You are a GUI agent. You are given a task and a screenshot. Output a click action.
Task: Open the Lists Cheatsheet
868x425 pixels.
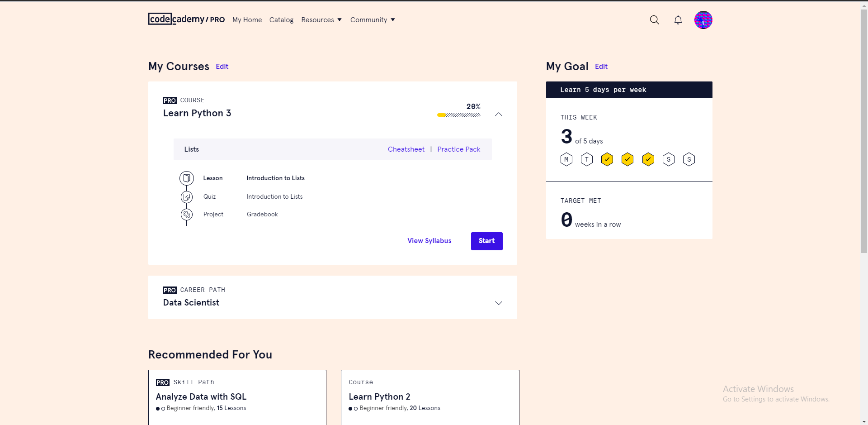pyautogui.click(x=406, y=149)
